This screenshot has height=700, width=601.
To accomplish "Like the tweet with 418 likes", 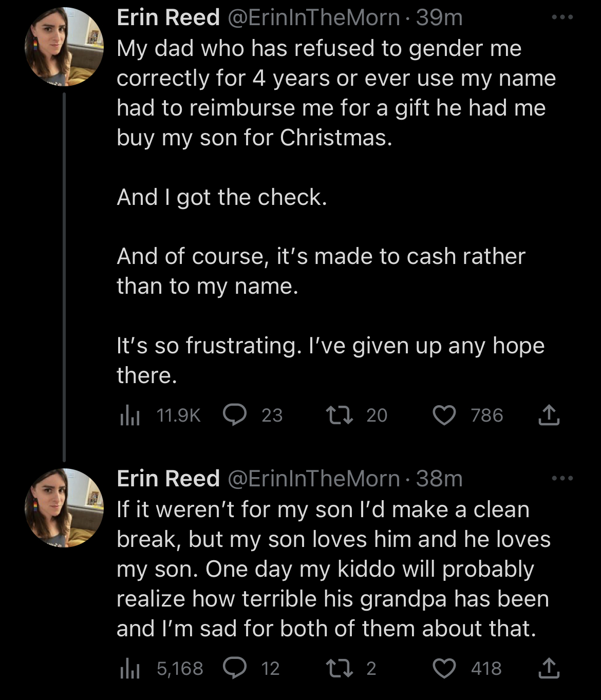I will coord(444,668).
